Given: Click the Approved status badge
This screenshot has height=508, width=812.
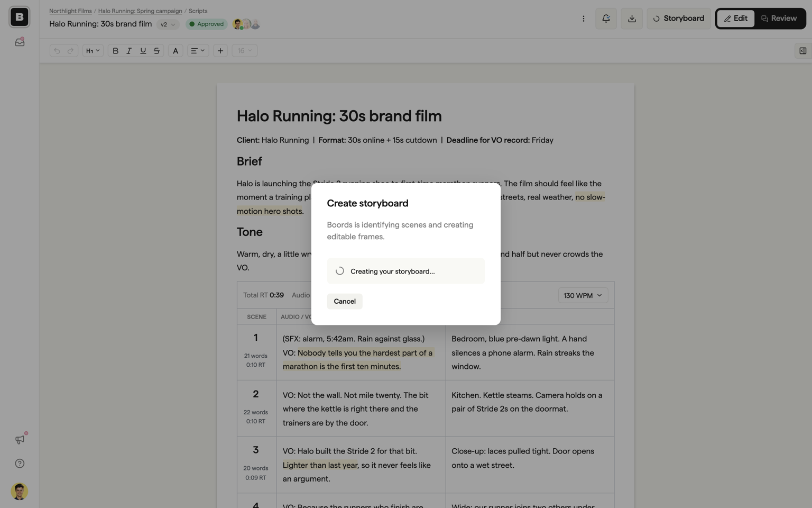Looking at the screenshot, I should coord(207,24).
